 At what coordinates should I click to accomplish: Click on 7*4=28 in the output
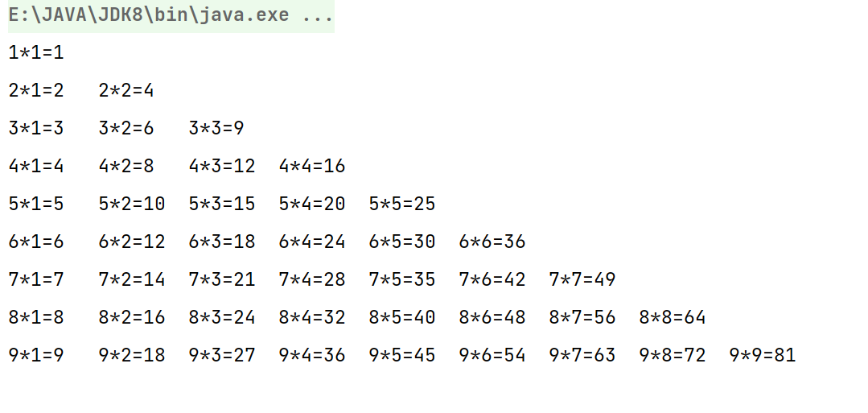coord(312,279)
